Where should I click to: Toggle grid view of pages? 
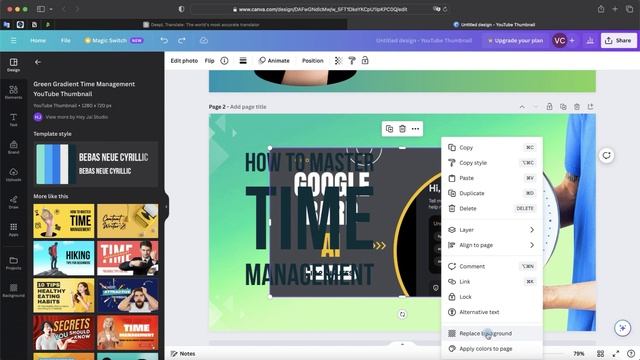600,353
